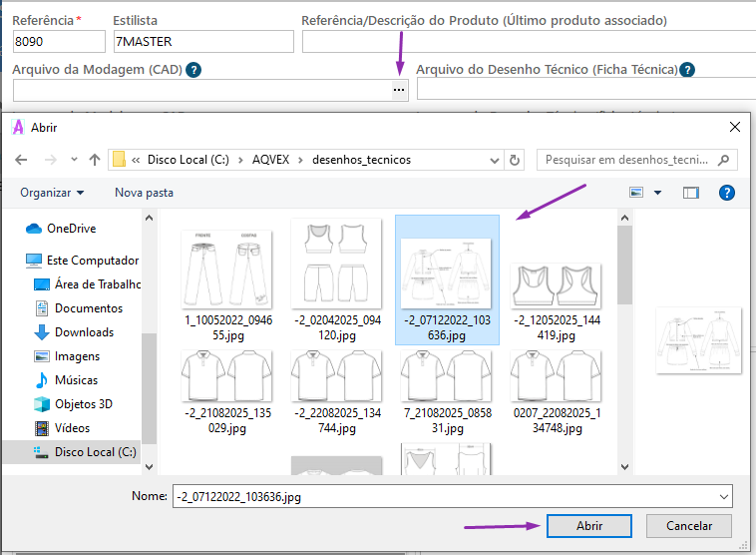Click Nova pasta in toolbar
This screenshot has height=555, width=756.
[144, 193]
